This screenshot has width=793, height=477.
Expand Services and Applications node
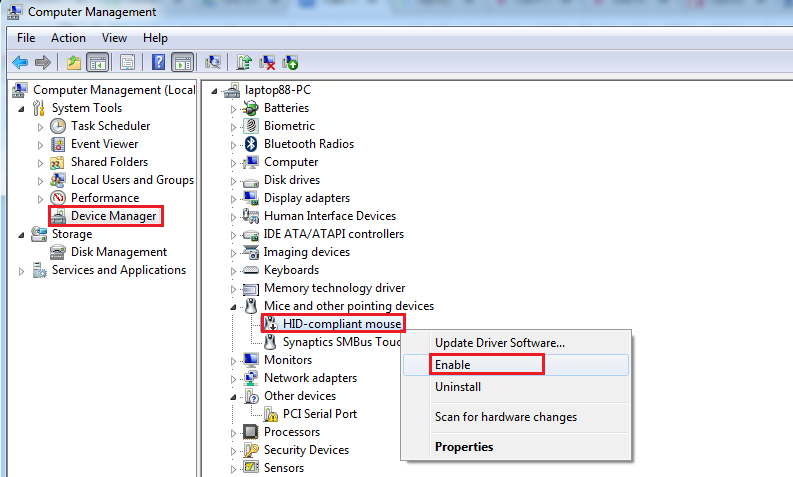pyautogui.click(x=21, y=271)
